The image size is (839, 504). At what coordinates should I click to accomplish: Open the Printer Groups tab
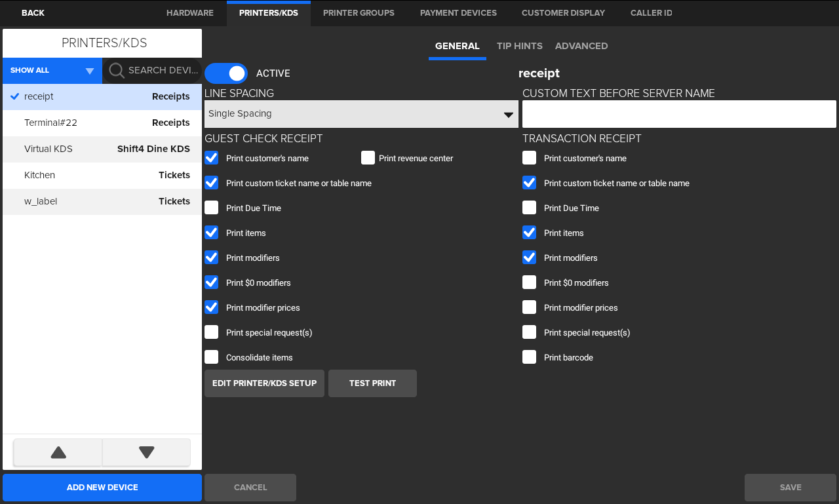pos(359,13)
